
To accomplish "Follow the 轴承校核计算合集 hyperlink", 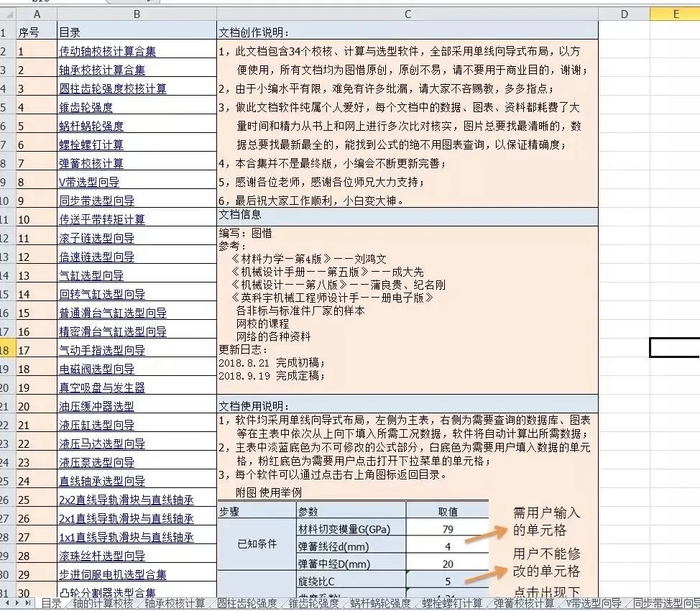I will (x=102, y=70).
